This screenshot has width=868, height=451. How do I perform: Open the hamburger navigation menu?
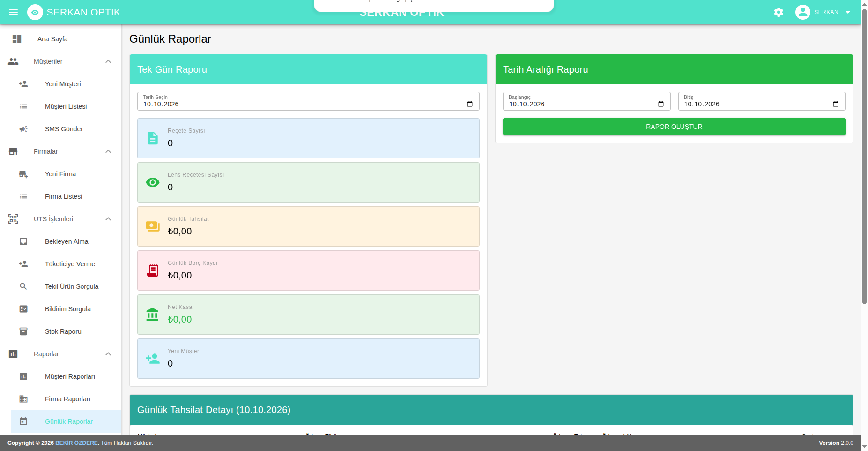pyautogui.click(x=14, y=12)
